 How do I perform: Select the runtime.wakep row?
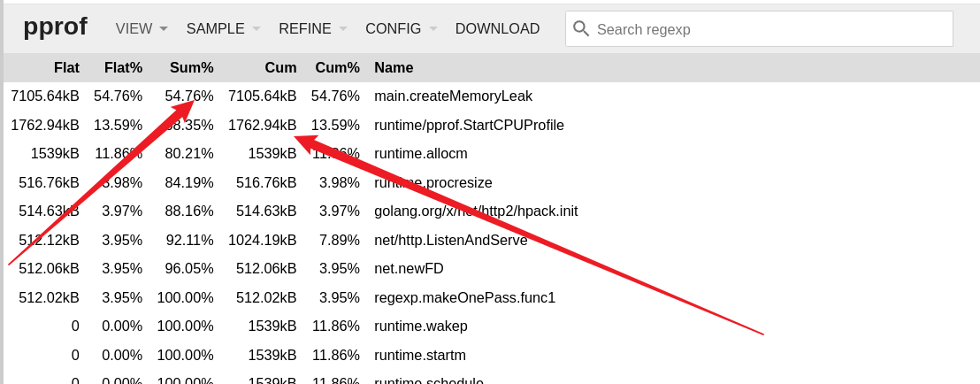point(420,326)
